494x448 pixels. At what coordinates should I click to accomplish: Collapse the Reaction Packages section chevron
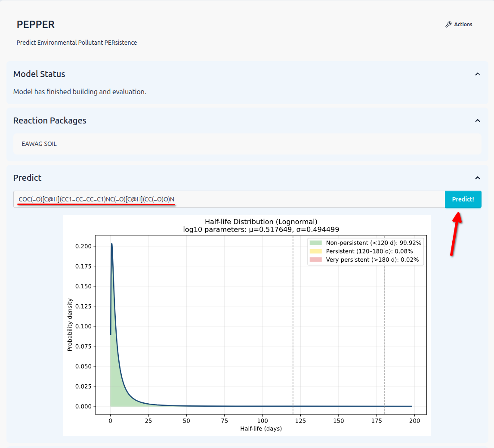click(477, 120)
